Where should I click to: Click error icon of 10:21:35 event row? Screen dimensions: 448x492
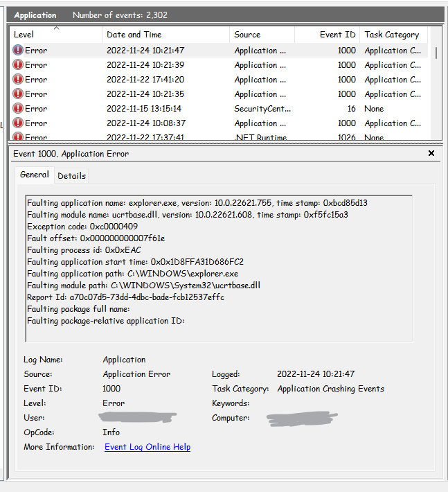18,94
